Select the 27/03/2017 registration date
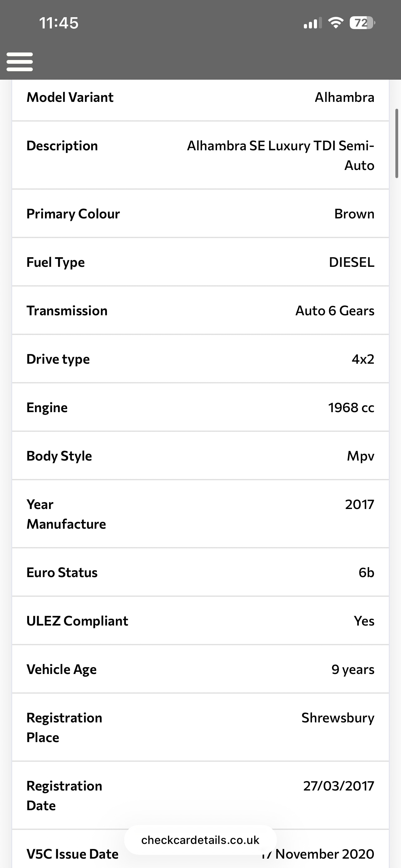 point(338,786)
